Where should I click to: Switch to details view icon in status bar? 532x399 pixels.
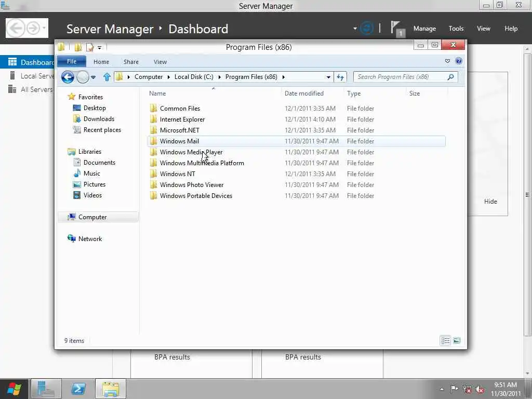(x=445, y=340)
